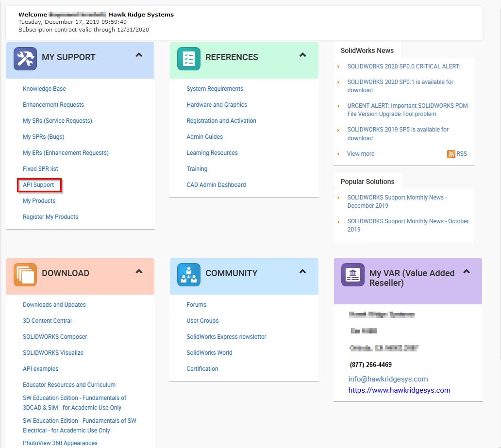Screen dimensions: 501x448
Task: Open Enhancement Requests
Action: pos(53,105)
